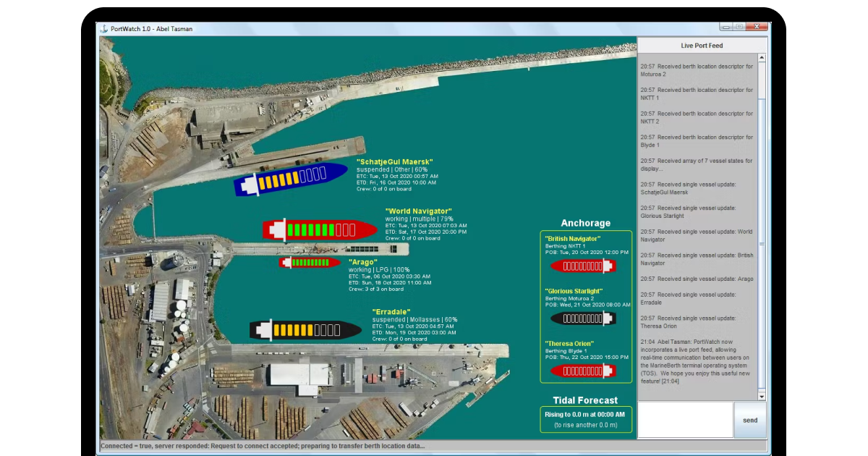Maximize the PortWatch window

pyautogui.click(x=739, y=27)
